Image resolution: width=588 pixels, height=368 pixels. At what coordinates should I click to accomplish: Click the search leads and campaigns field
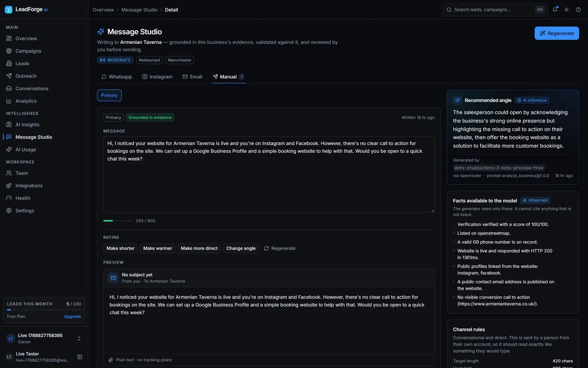click(495, 10)
